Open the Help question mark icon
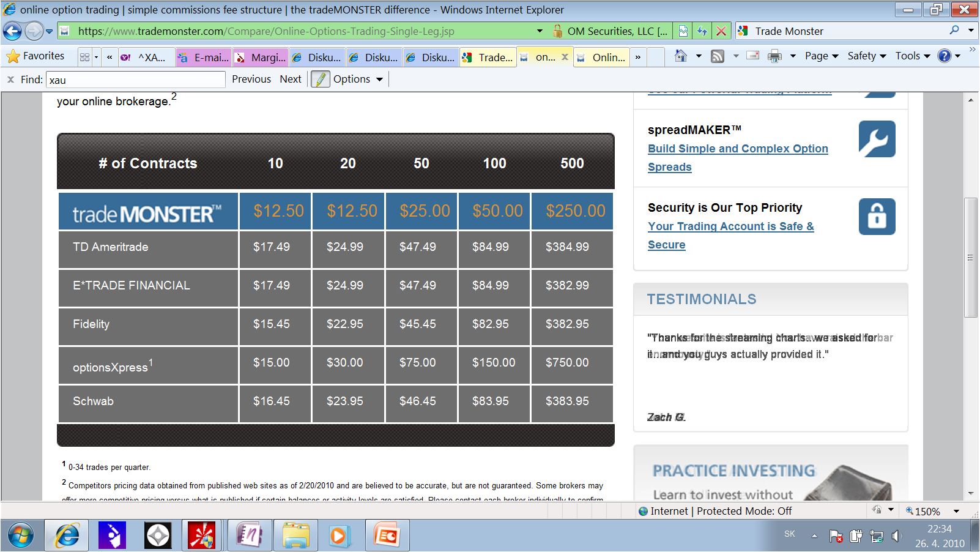 point(945,56)
